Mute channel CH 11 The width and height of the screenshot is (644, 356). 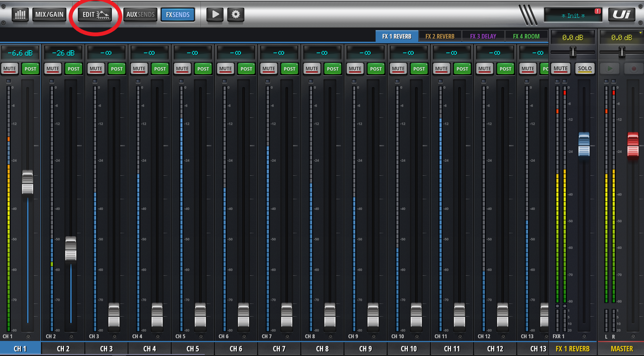[x=442, y=69]
